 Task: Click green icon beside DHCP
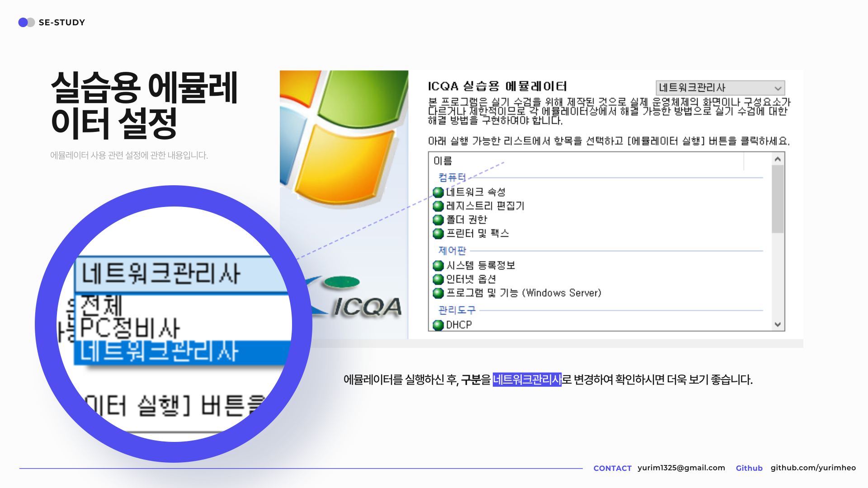coord(438,325)
